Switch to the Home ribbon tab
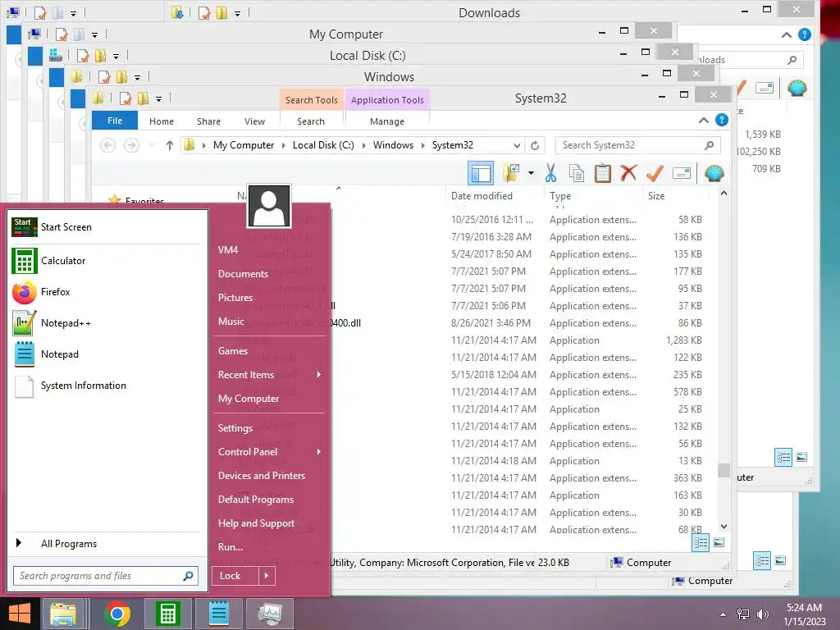Image resolution: width=840 pixels, height=630 pixels. coord(162,121)
